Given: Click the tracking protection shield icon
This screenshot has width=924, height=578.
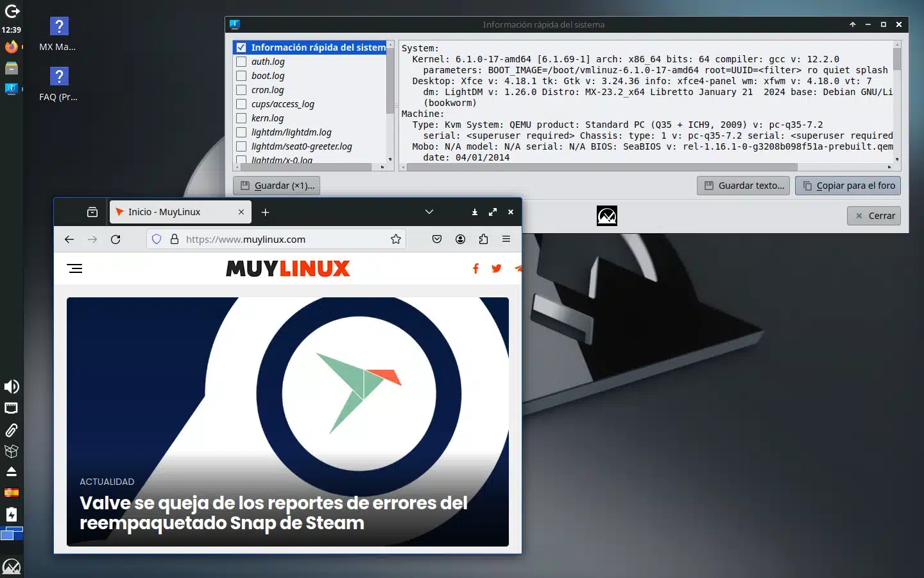Looking at the screenshot, I should click(157, 239).
